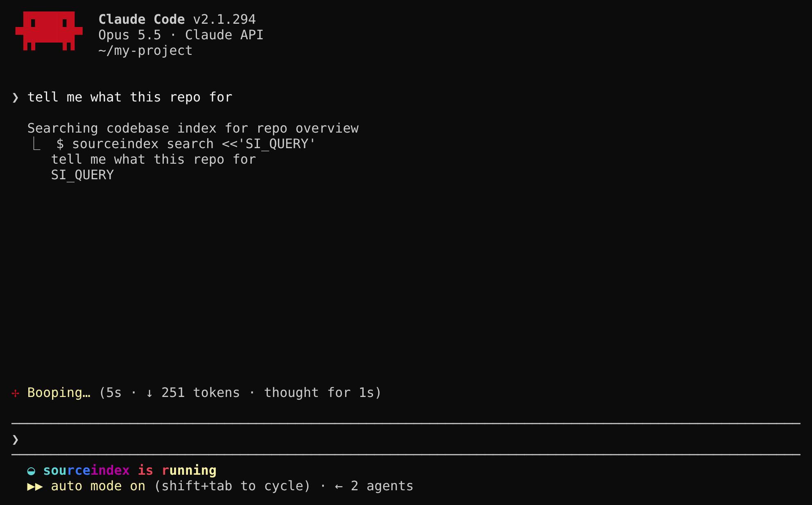Click the '(shift+tab to cycle)' hint
Viewport: 812px width, 505px height.
click(x=232, y=486)
